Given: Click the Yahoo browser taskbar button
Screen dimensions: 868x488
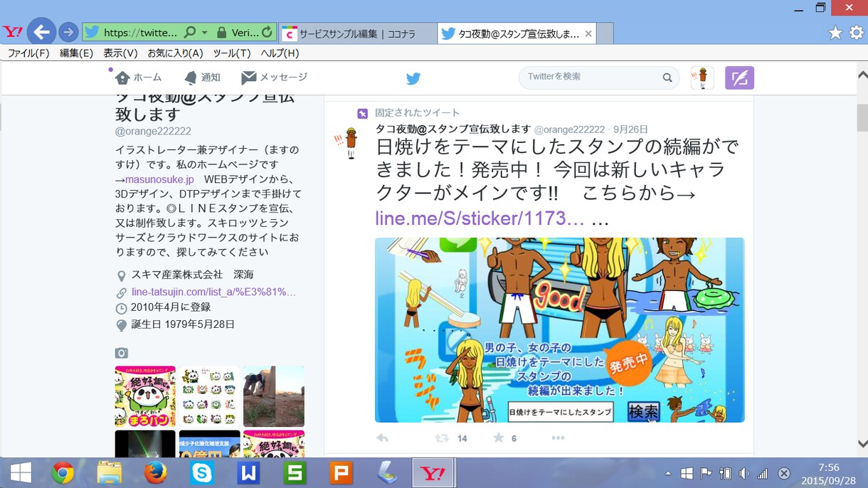Looking at the screenshot, I should (x=433, y=473).
